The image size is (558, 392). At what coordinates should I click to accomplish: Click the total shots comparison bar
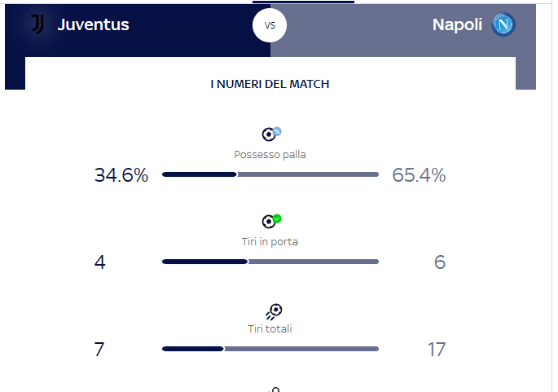(x=270, y=349)
